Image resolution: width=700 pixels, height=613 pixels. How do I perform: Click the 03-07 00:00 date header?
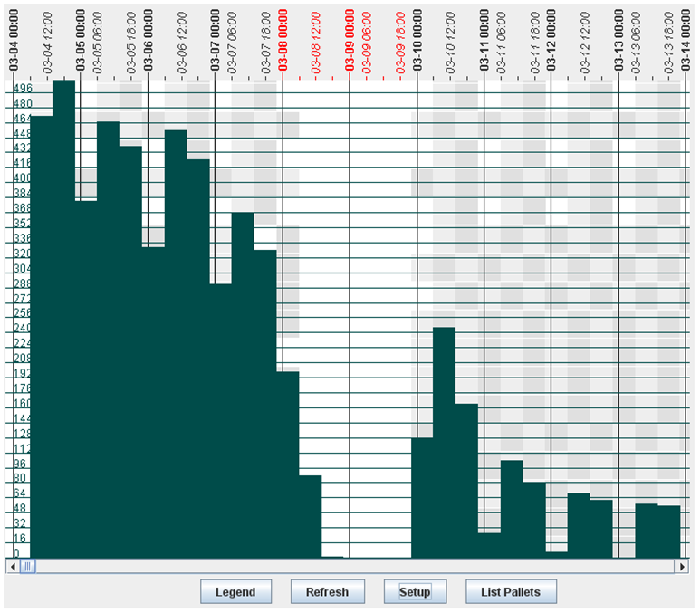tap(216, 40)
